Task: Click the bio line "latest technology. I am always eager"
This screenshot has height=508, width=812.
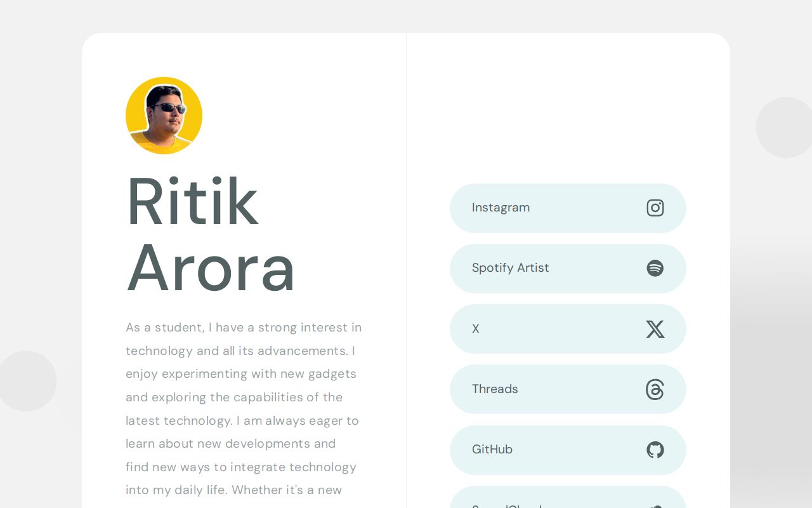Action: (x=242, y=421)
